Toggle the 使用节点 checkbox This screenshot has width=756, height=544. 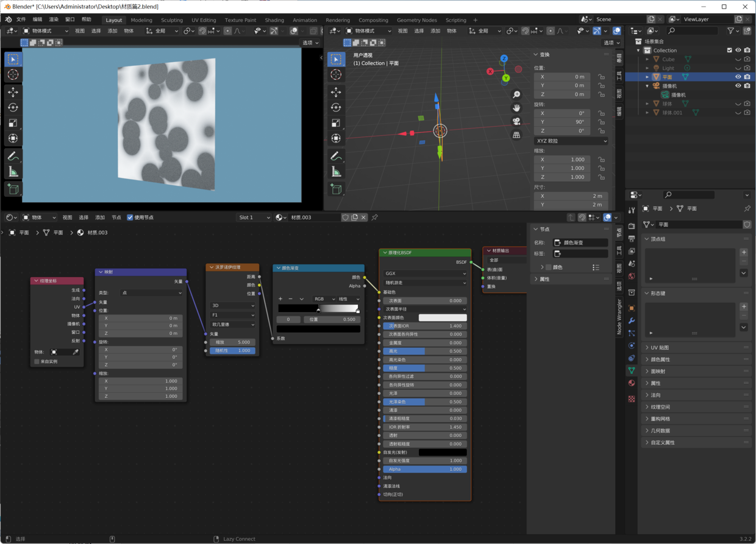tap(130, 217)
